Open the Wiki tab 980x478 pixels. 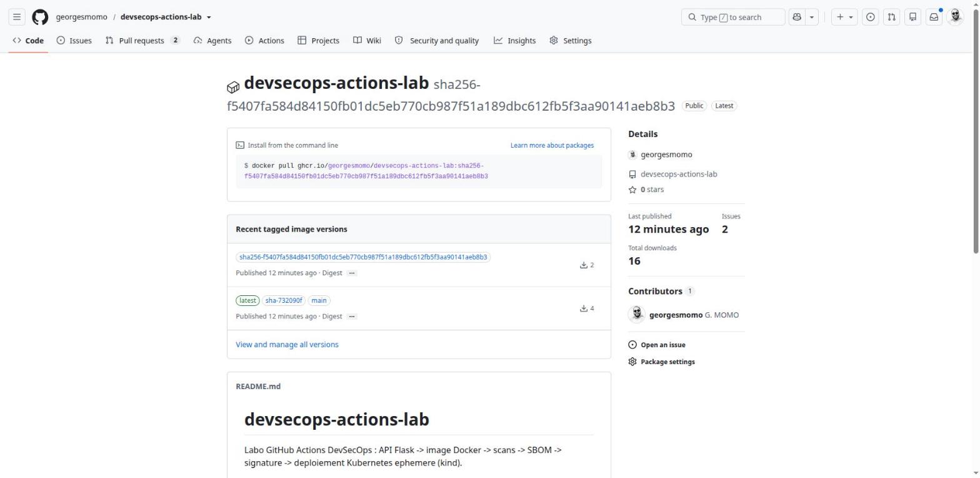pos(367,41)
